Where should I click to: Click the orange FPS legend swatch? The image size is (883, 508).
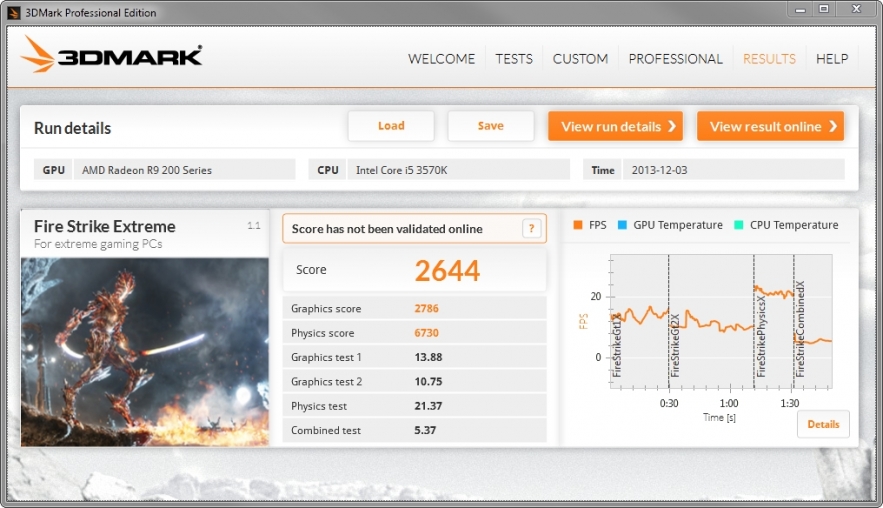577,225
